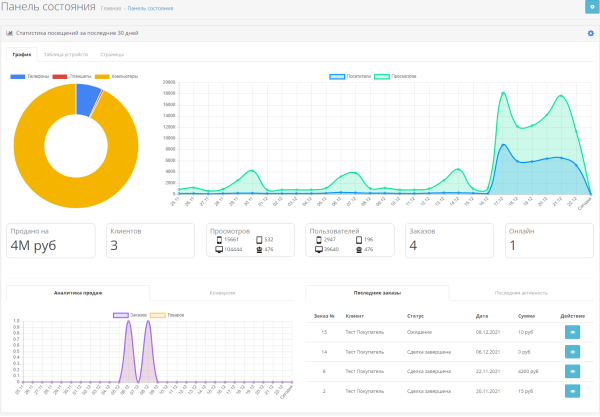View order number 2 with eye button
Viewport: 600px width, 417px height.
coord(572,391)
